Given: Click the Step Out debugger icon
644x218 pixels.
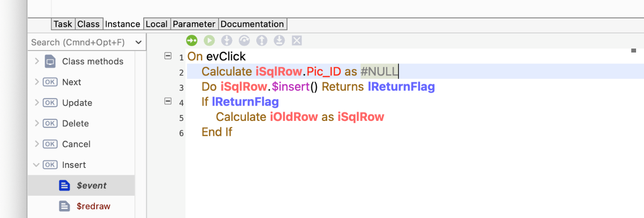Looking at the screenshot, I should [262, 41].
